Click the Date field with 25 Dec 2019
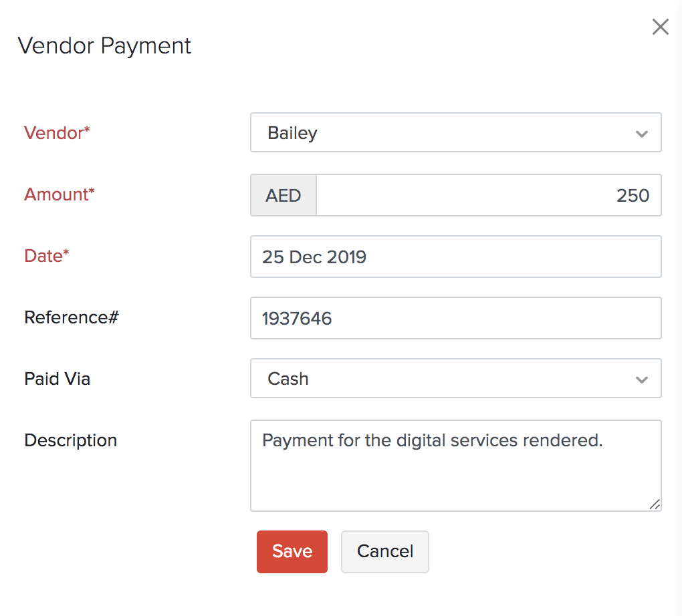Viewport: 682px width, 616px height. 455,257
